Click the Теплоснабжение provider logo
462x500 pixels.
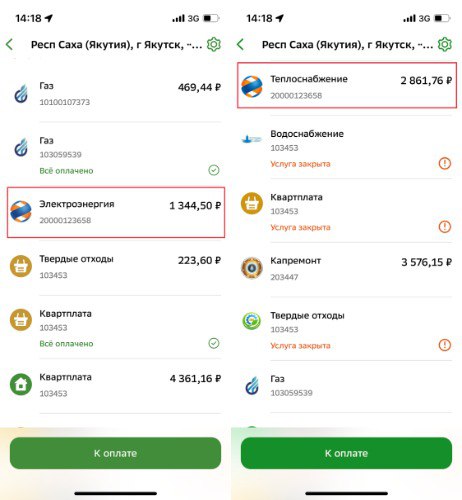[x=252, y=87]
